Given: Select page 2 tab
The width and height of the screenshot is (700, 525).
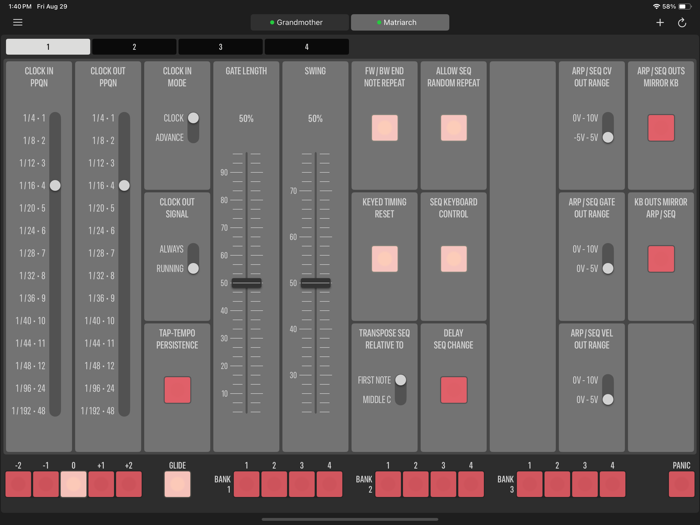Looking at the screenshot, I should coord(134,47).
